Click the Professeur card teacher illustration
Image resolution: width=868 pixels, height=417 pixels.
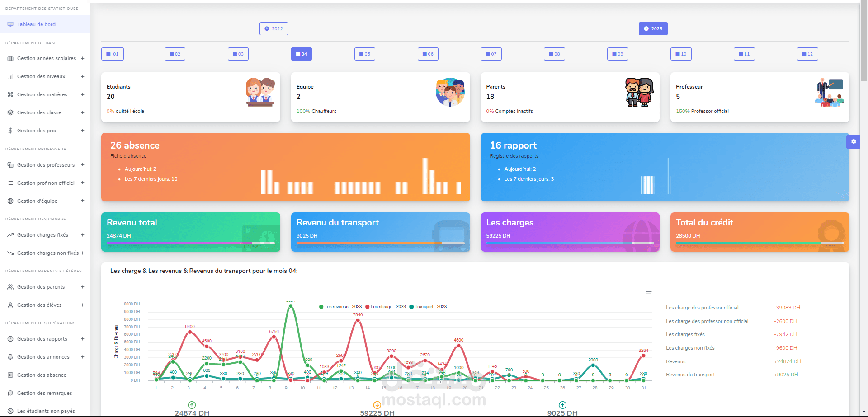pyautogui.click(x=830, y=92)
